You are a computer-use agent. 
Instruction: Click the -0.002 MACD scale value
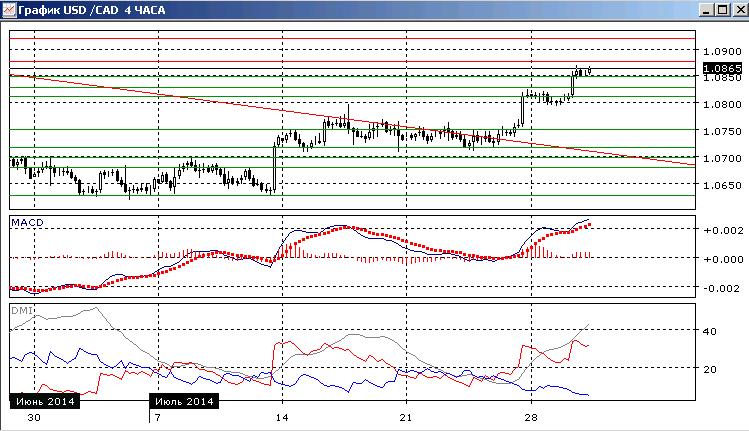[723, 289]
